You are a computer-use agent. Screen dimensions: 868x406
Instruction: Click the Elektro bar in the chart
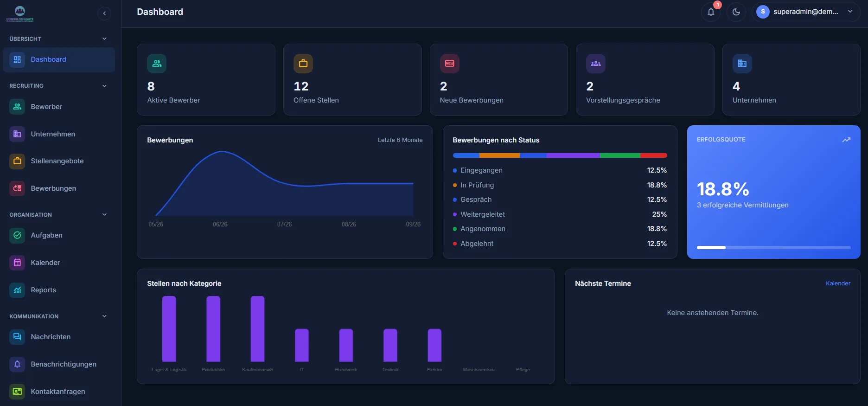(x=434, y=345)
